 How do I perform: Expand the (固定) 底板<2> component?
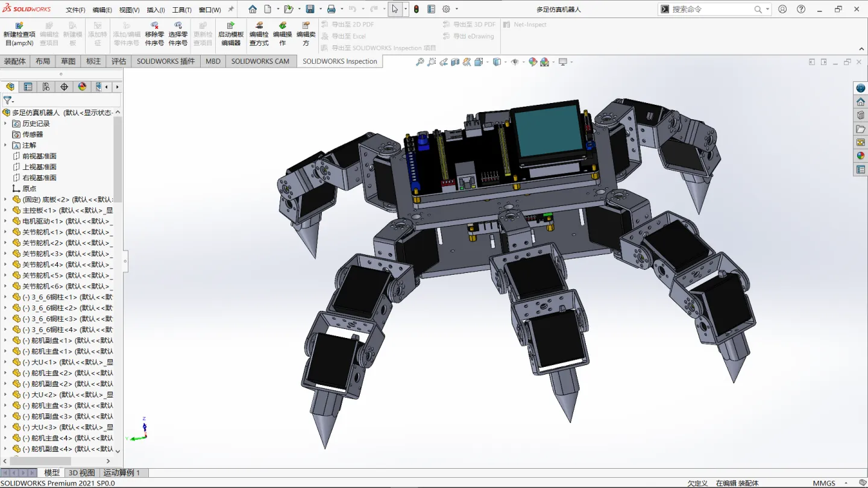5,199
